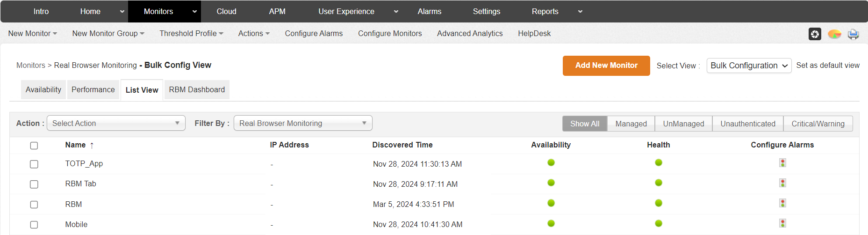Open the Alarms menu in top navigation

click(x=429, y=11)
